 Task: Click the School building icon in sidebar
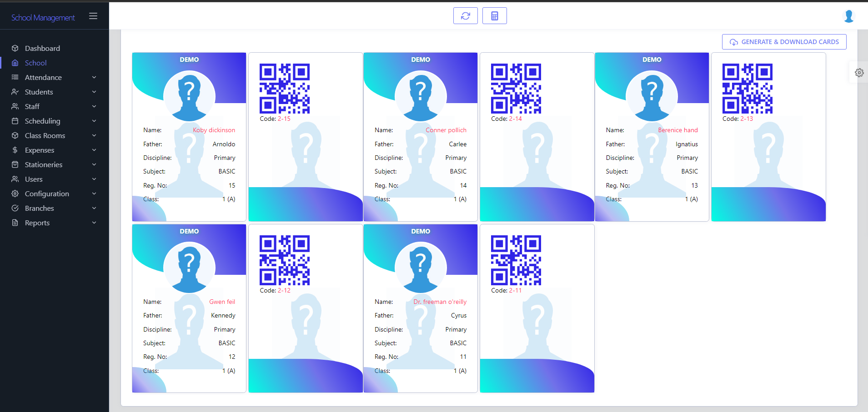[15, 63]
